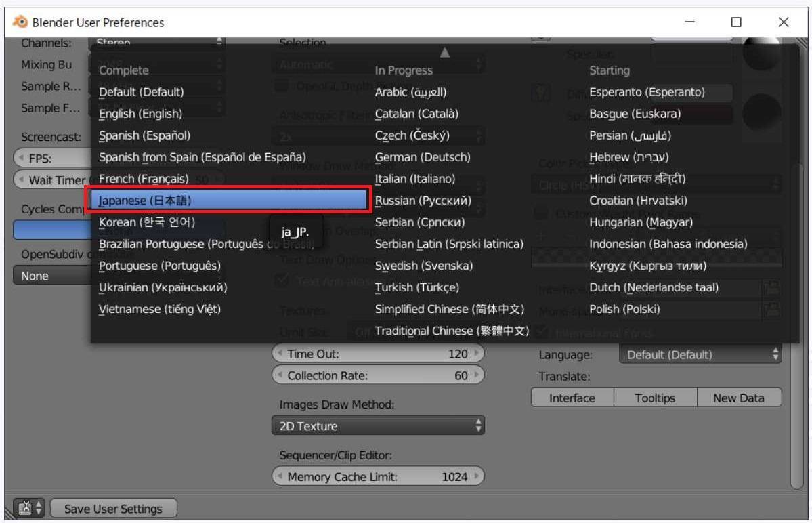Choose Hindi language entry
The height and width of the screenshot is (523, 812).
click(637, 179)
